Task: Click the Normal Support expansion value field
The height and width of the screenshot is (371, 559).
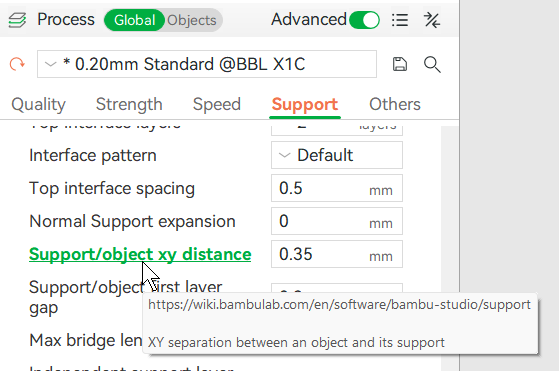Action: (337, 221)
